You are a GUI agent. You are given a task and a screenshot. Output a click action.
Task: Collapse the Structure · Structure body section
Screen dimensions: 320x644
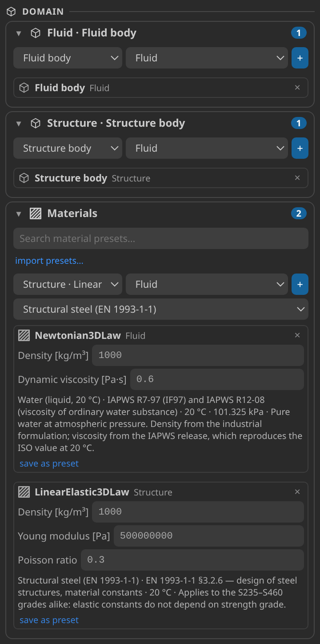pos(19,124)
